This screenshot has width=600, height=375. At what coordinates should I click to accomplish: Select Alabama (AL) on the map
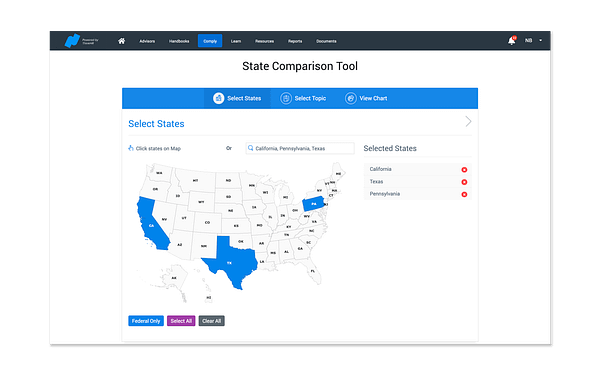point(286,251)
